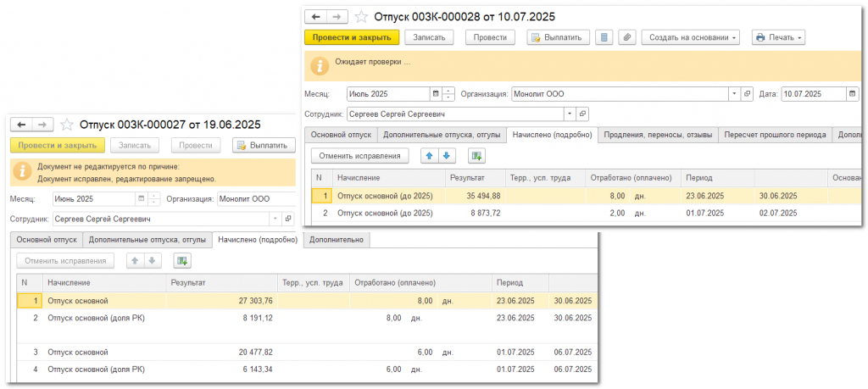868x389 pixels.
Task: Step the Июль 2025 month spinner
Action: pos(449,94)
